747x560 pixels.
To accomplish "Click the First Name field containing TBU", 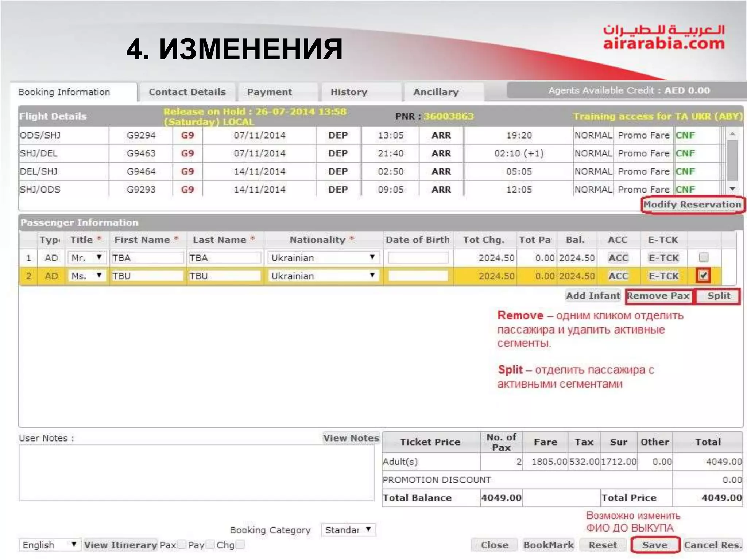I will click(x=147, y=276).
